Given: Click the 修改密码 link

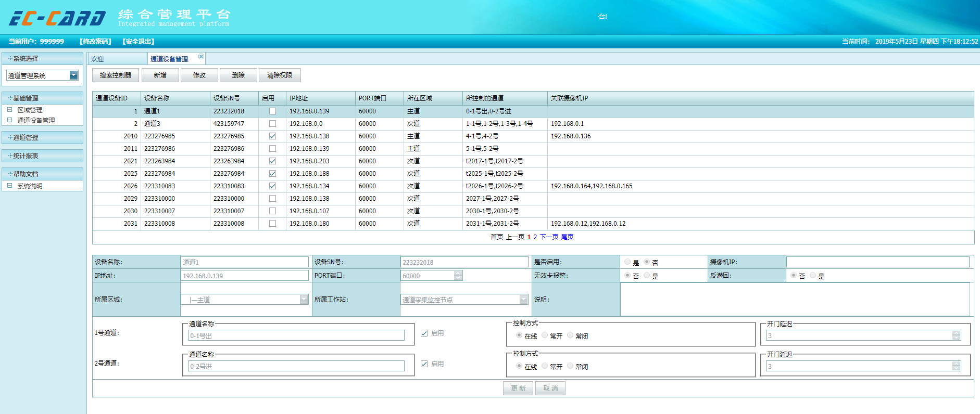Looking at the screenshot, I should pyautogui.click(x=96, y=42).
